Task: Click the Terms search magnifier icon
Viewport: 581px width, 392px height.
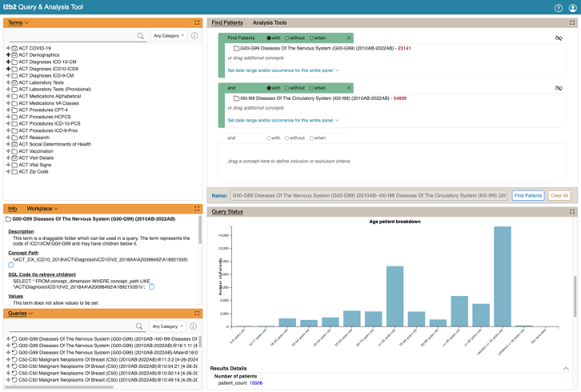Action: click(x=140, y=36)
